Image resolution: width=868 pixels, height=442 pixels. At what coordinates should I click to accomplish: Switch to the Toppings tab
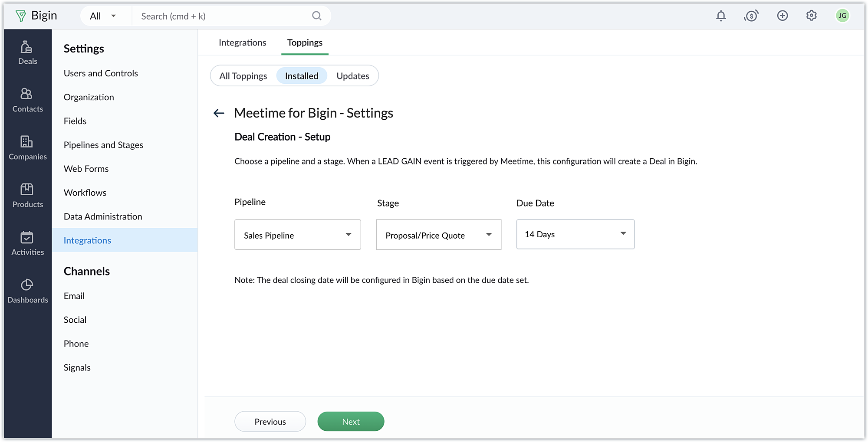coord(305,43)
